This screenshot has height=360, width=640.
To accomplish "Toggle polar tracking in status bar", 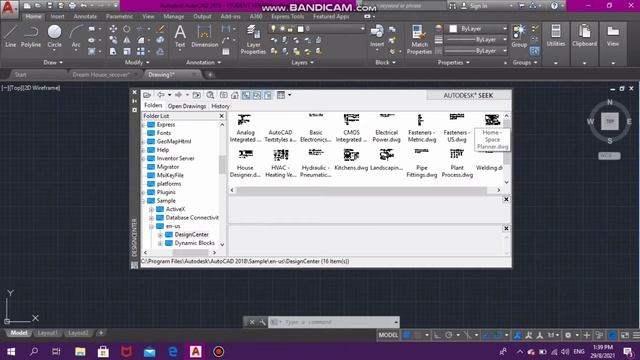I will (449, 335).
